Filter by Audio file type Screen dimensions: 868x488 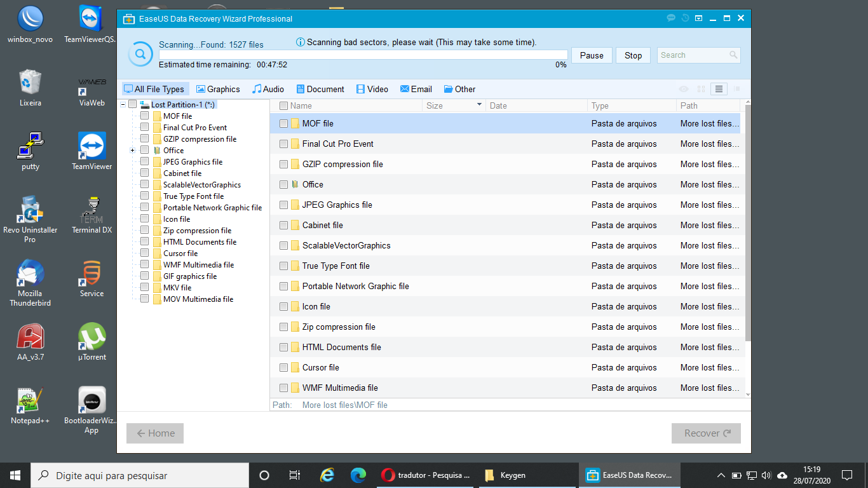tap(268, 90)
